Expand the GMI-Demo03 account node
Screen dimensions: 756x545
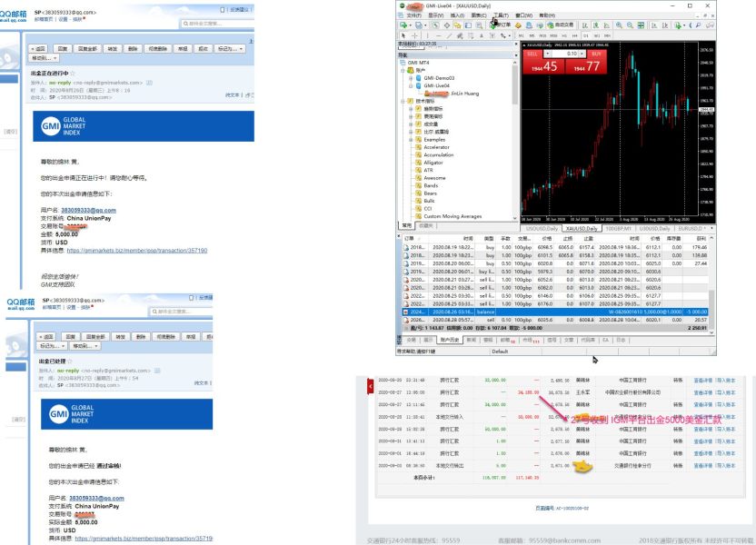pyautogui.click(x=411, y=78)
